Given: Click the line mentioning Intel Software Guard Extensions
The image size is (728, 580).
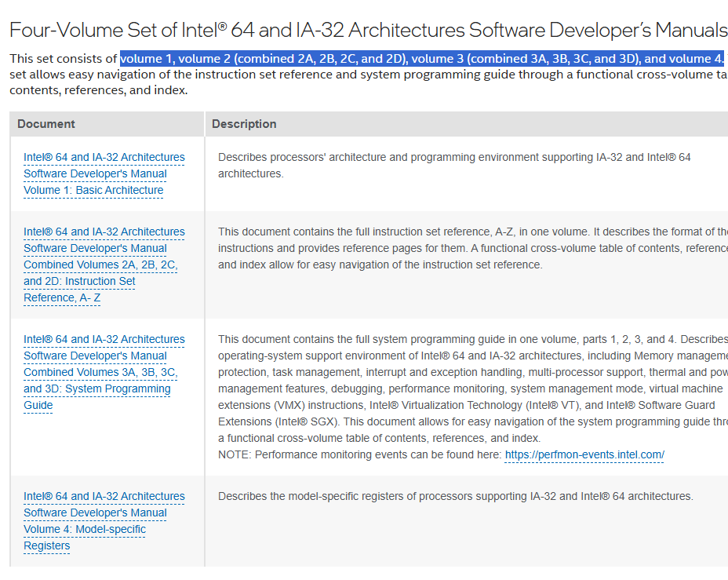Looking at the screenshot, I should pos(466,406).
